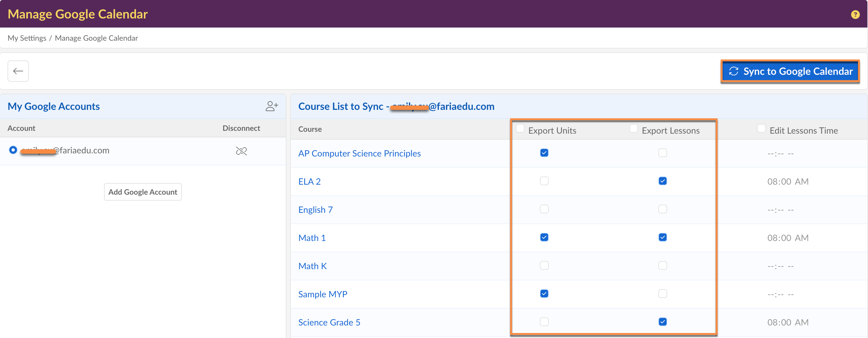Select the fariaedu.com account radio button
The width and height of the screenshot is (868, 338).
point(13,150)
